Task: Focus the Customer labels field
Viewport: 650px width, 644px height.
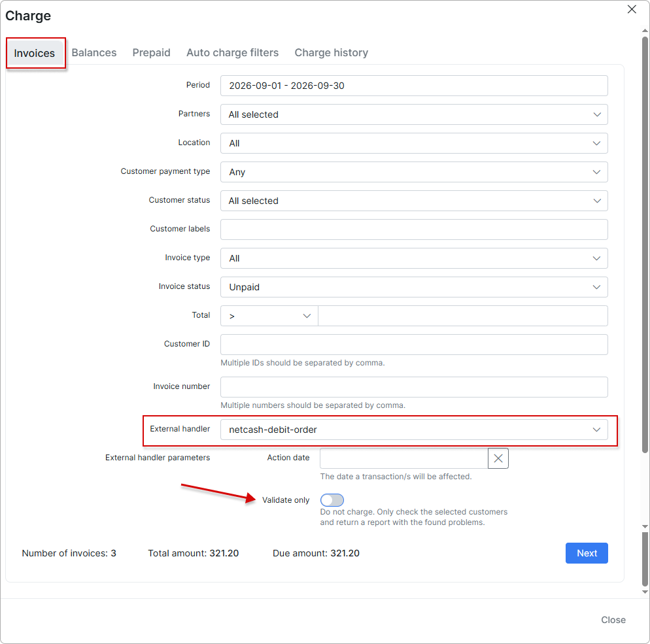Action: (414, 229)
